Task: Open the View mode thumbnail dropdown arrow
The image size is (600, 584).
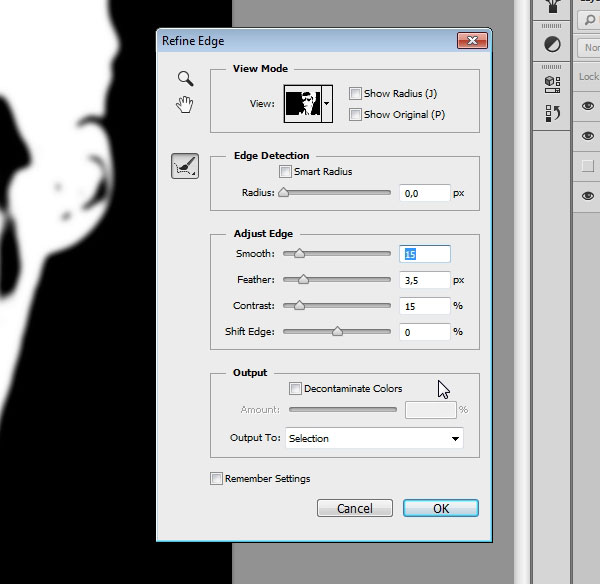Action: (x=326, y=104)
